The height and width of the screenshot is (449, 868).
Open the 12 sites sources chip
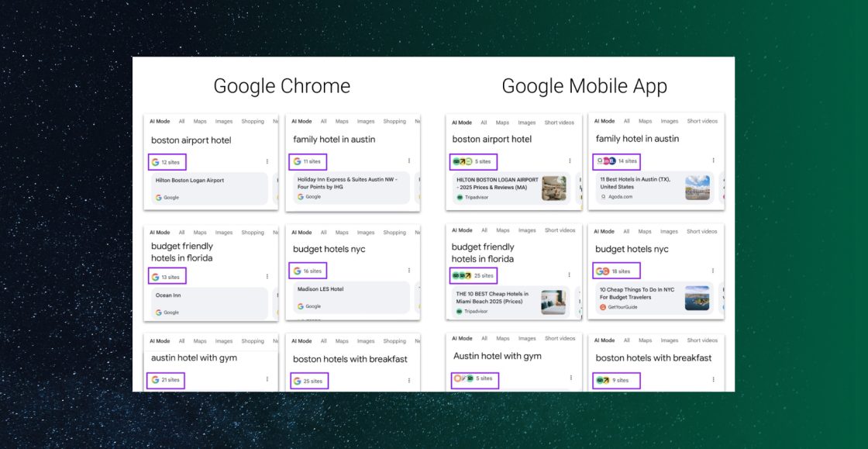[x=167, y=162]
